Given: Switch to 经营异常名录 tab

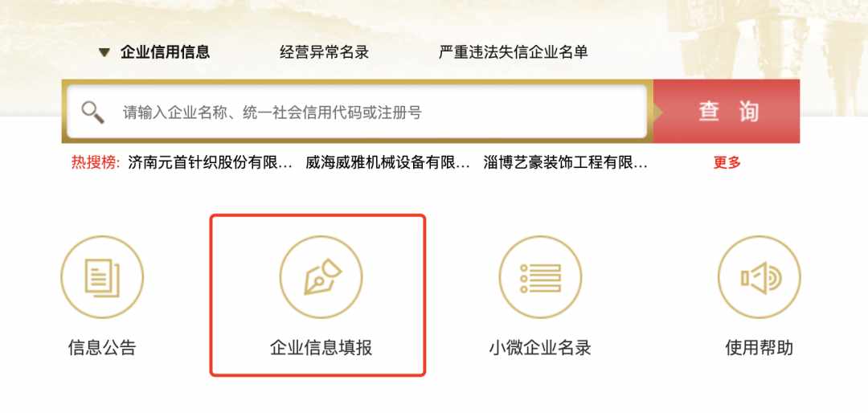Looking at the screenshot, I should [325, 52].
